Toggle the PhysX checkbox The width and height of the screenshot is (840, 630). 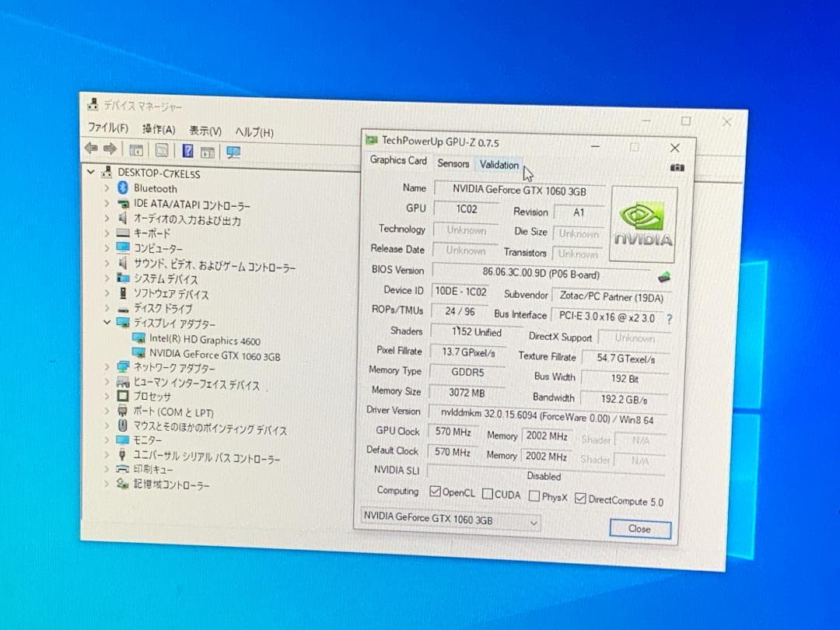tap(534, 496)
